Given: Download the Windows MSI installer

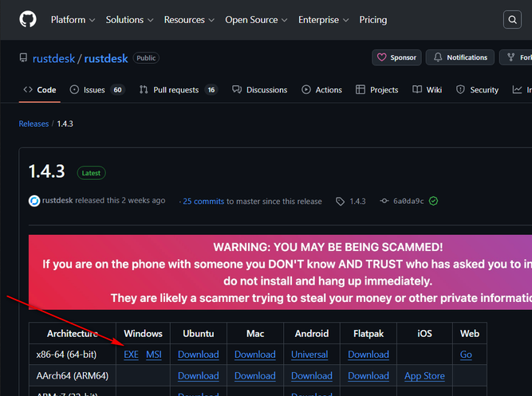Looking at the screenshot, I should coord(154,355).
